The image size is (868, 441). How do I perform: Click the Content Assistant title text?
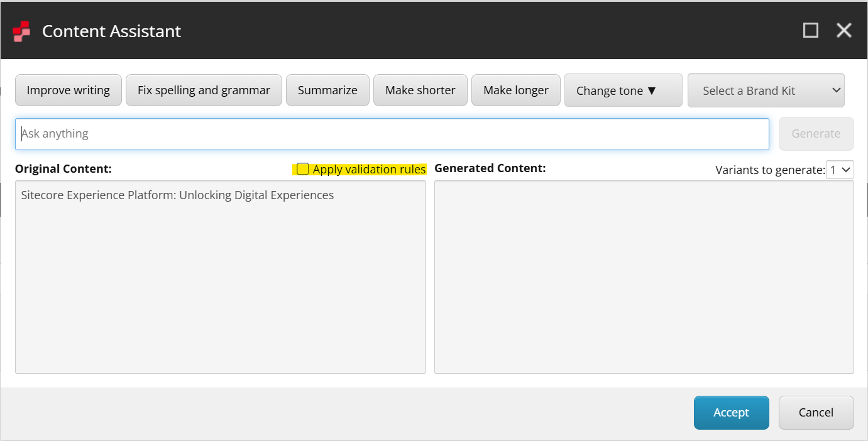tap(111, 31)
